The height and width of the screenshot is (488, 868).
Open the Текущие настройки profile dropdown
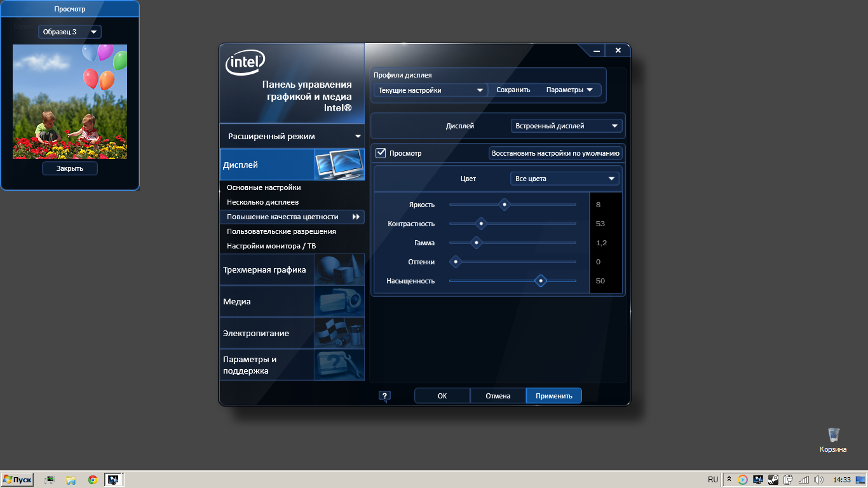click(430, 90)
